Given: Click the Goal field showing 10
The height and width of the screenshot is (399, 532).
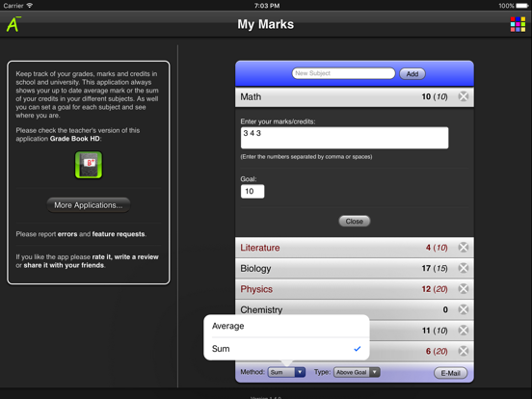Looking at the screenshot, I should tap(253, 192).
